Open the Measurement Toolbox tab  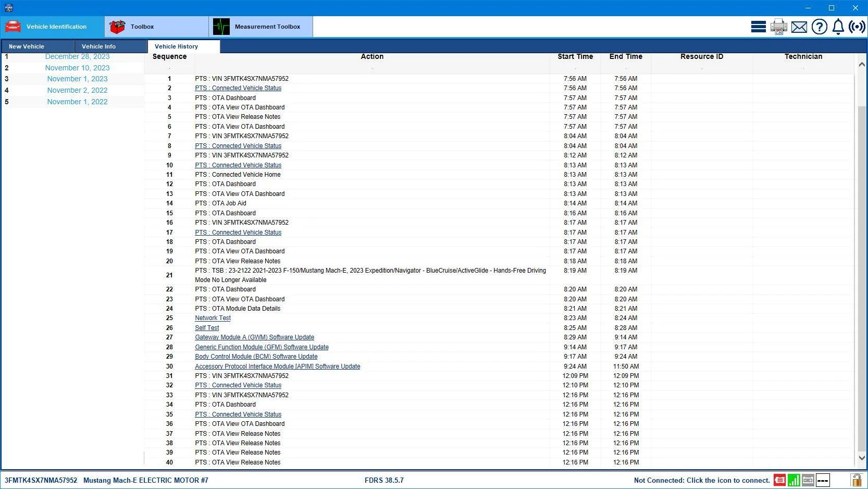pos(261,27)
